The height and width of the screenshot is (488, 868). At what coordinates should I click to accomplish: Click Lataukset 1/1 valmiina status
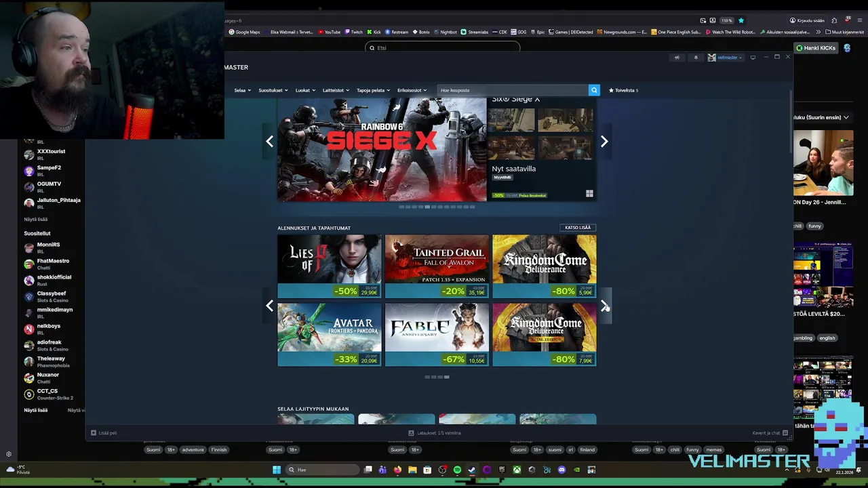[435, 432]
